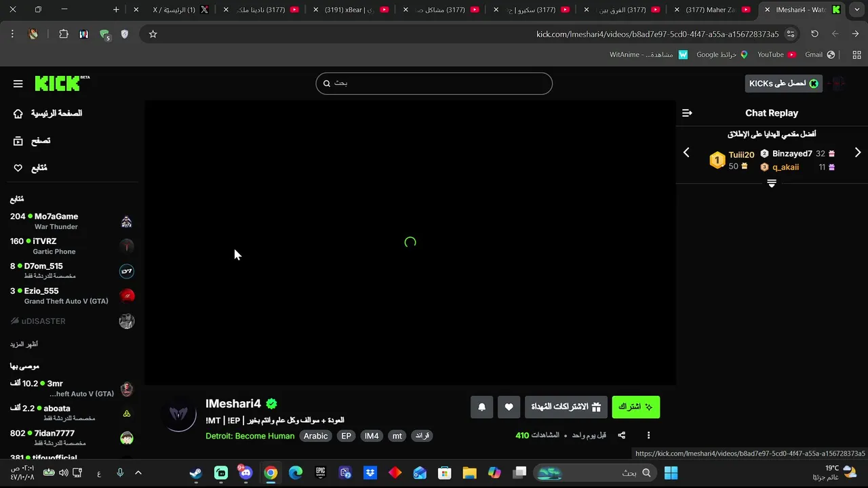Select the IM4 tag
Screen dimensions: 868x488
tap(372, 436)
